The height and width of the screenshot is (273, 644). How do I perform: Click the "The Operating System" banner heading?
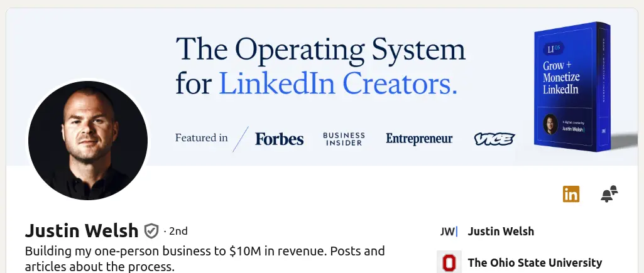[320, 49]
